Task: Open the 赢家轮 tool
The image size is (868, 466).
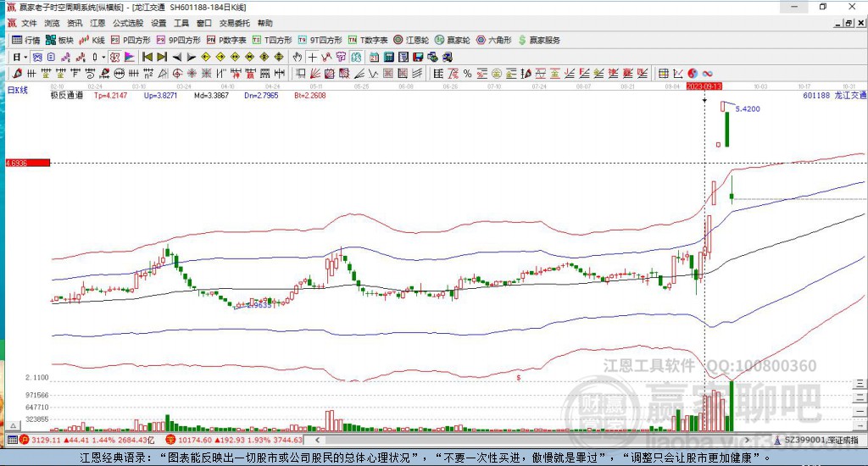Action: tap(453, 40)
